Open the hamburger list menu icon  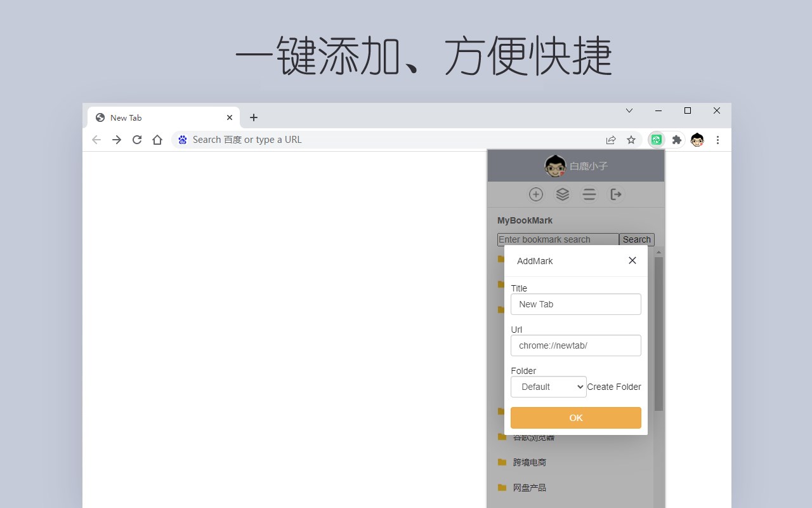[589, 194]
